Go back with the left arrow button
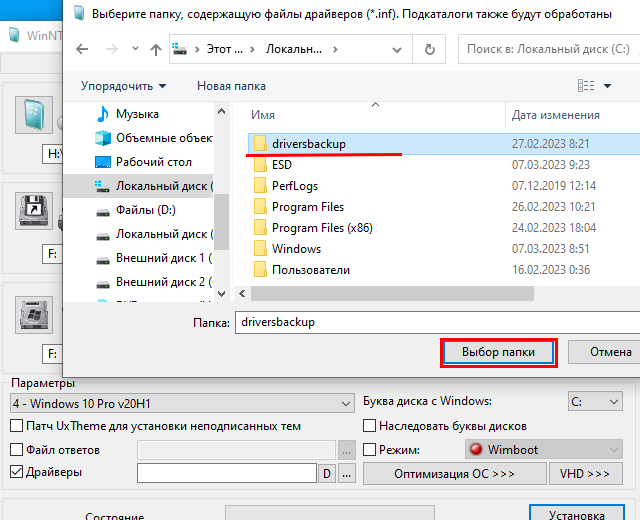 pyautogui.click(x=82, y=49)
